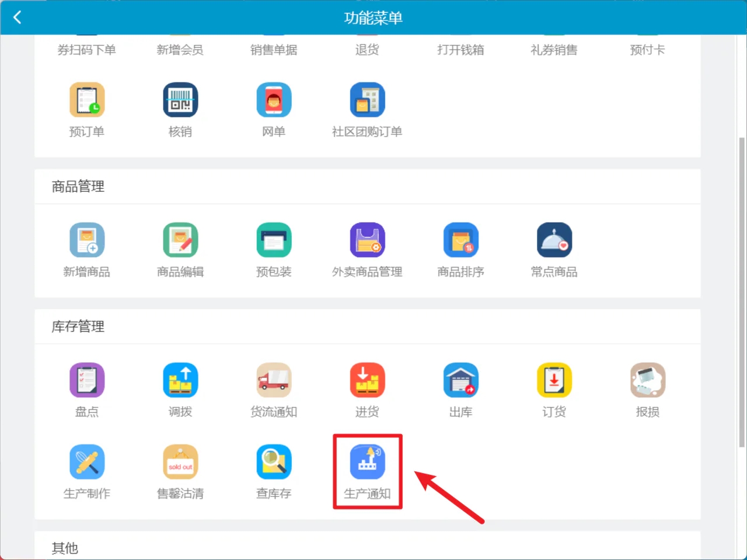
Task: Open the 查库存 check stock icon
Action: 274,461
